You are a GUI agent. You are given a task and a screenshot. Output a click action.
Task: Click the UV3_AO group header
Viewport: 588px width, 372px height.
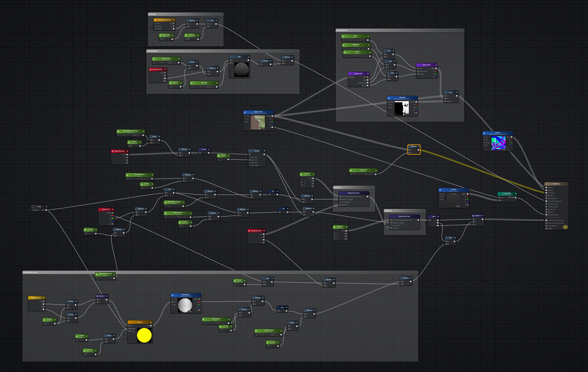pyautogui.click(x=186, y=14)
